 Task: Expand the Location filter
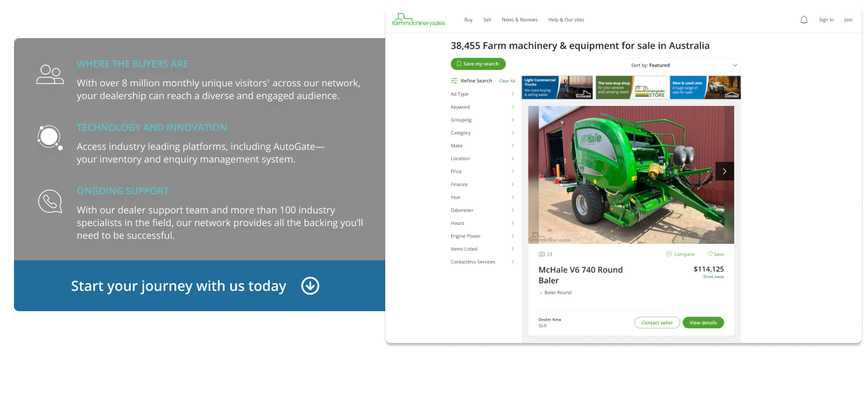pos(482,159)
